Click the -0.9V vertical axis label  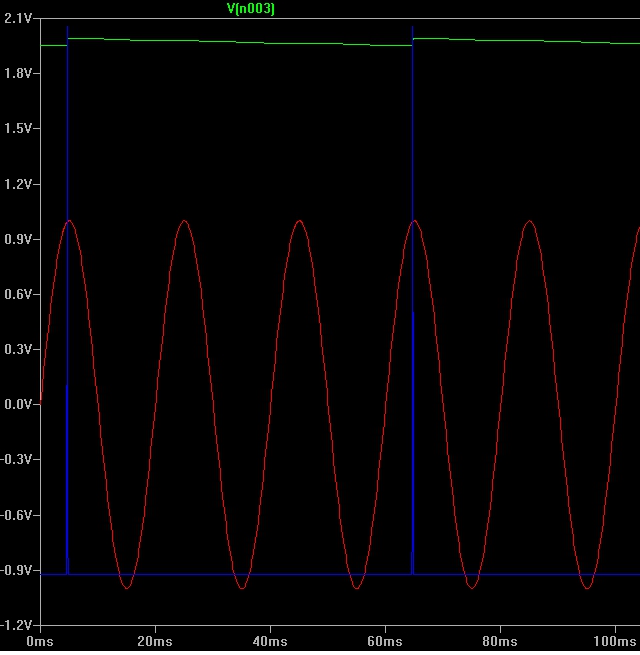tap(16, 570)
